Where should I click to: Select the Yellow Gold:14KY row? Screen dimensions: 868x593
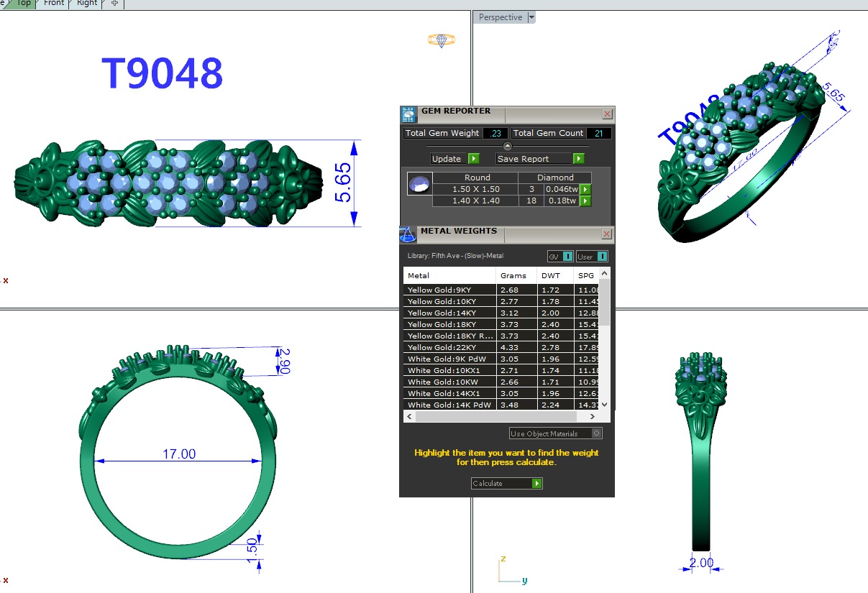tap(449, 313)
